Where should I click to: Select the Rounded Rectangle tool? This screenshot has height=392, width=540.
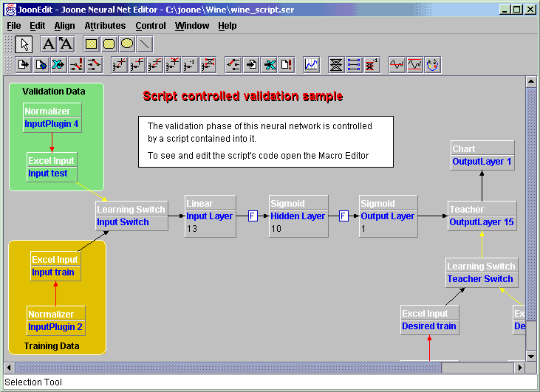click(x=109, y=44)
